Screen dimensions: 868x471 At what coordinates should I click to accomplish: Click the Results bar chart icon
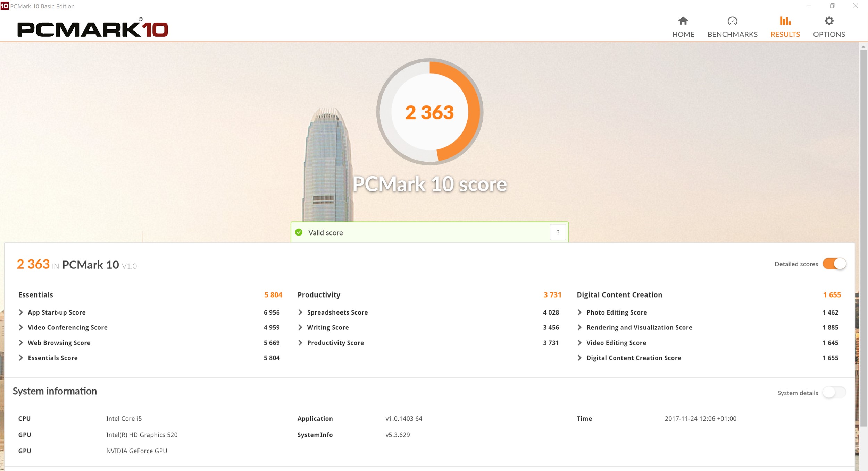(785, 21)
